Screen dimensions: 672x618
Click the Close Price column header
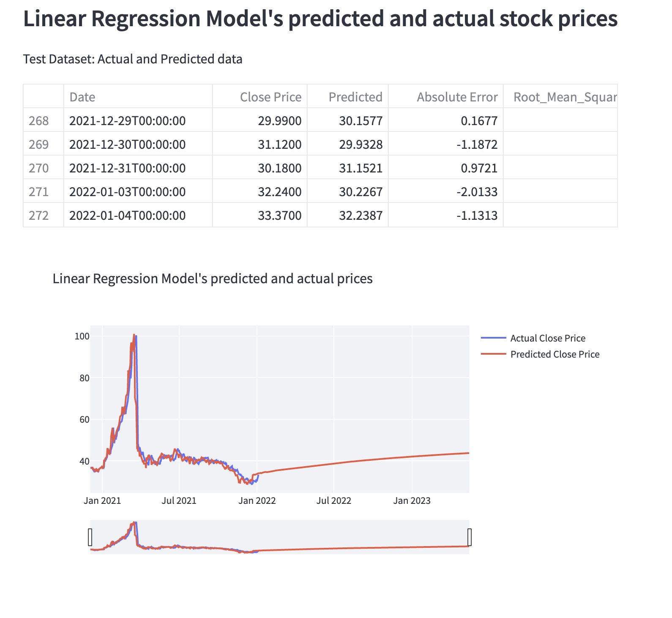coord(271,97)
